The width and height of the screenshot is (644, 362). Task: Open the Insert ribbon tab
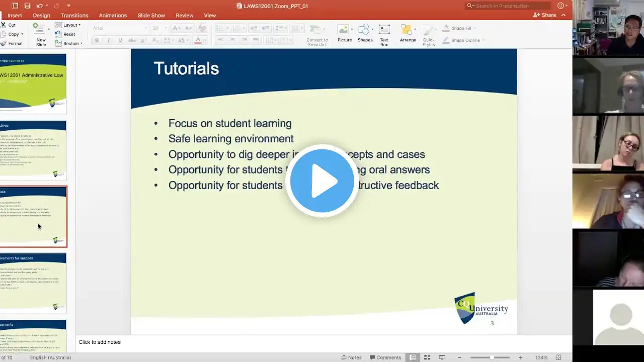coord(15,16)
